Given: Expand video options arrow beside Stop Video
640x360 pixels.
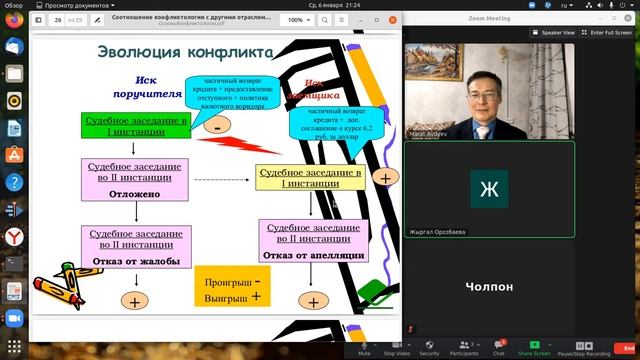Looking at the screenshot, I should [409, 345].
